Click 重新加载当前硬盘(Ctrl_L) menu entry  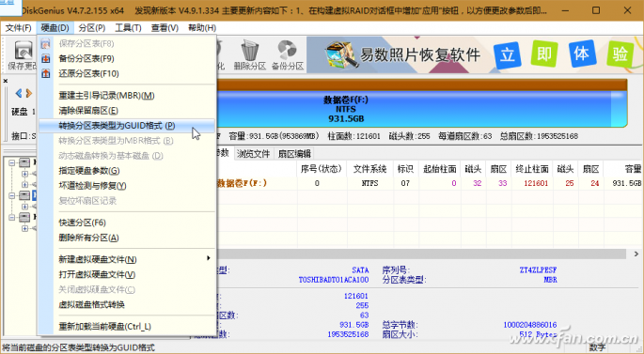pos(127,327)
